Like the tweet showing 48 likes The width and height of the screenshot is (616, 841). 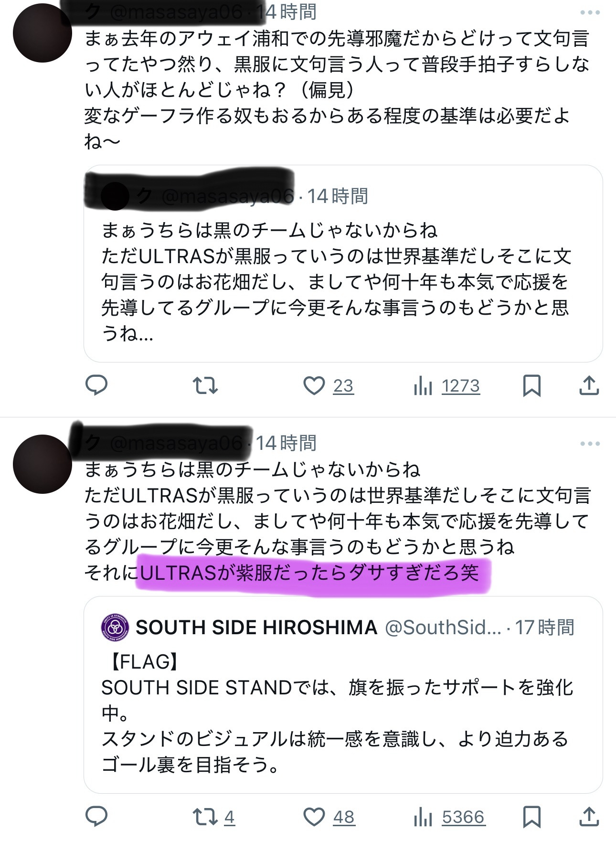pos(329,817)
